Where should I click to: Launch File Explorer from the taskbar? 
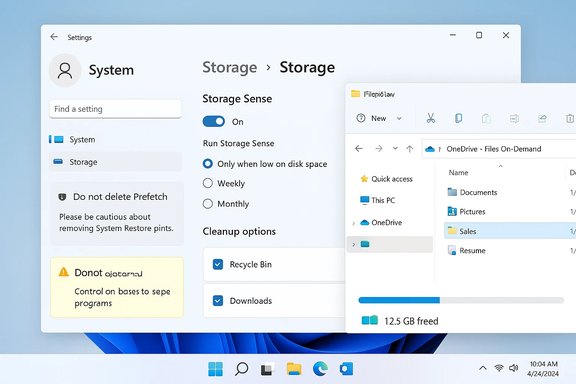(x=294, y=369)
